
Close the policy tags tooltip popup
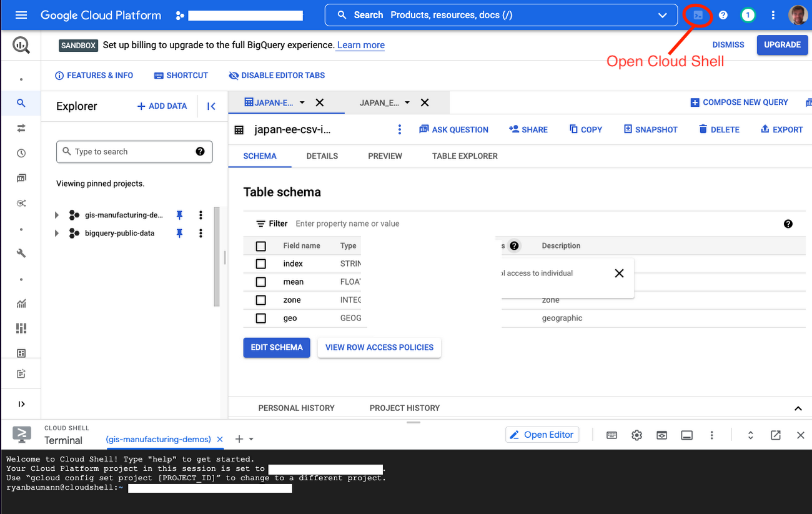(619, 274)
